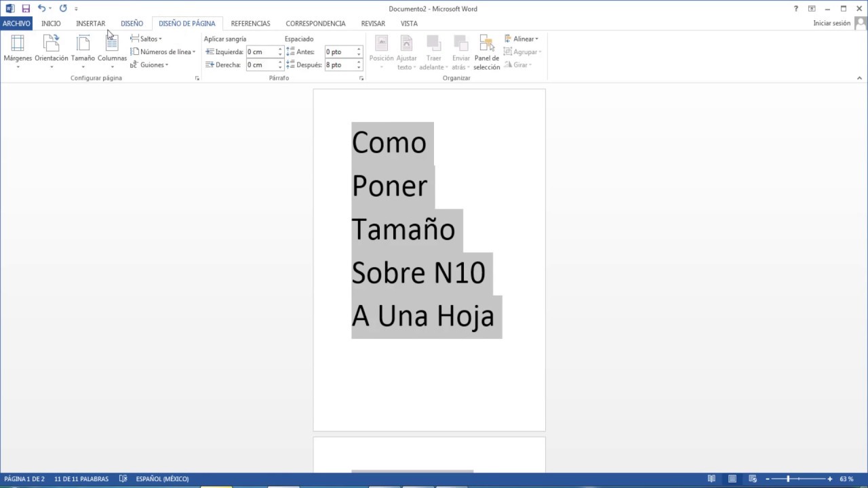Open the Márgenes page margins menu

click(18, 51)
